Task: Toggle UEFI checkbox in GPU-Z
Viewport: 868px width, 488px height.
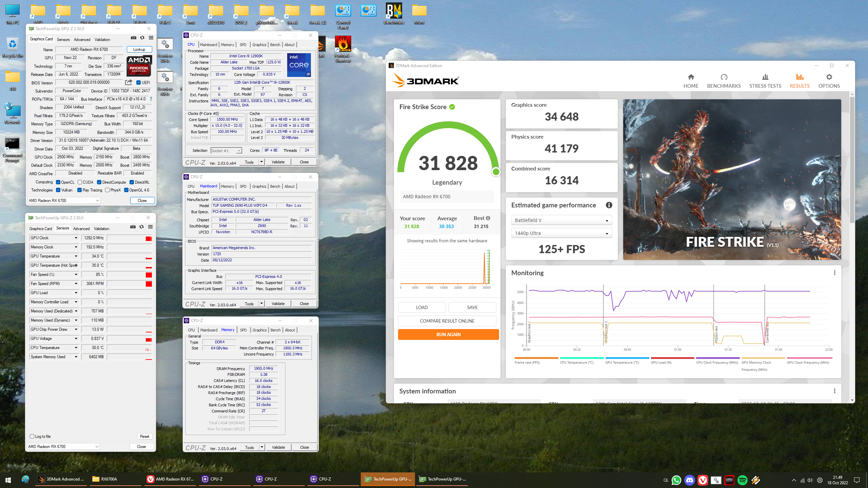Action: click(138, 83)
